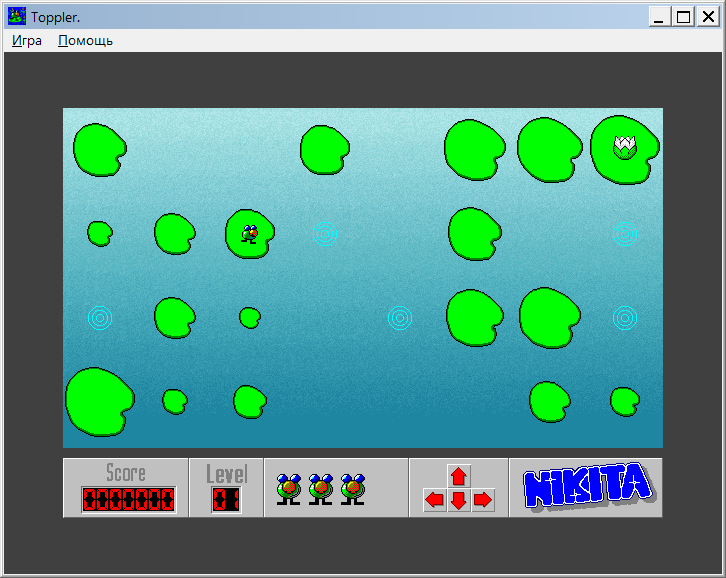Click the ripple in the far-left column

pyautogui.click(x=100, y=318)
